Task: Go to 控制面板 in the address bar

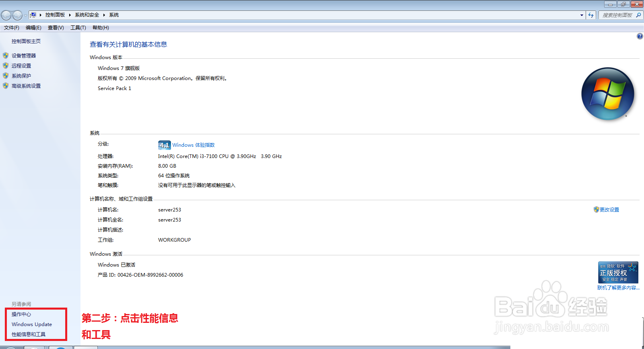Action: (x=55, y=15)
